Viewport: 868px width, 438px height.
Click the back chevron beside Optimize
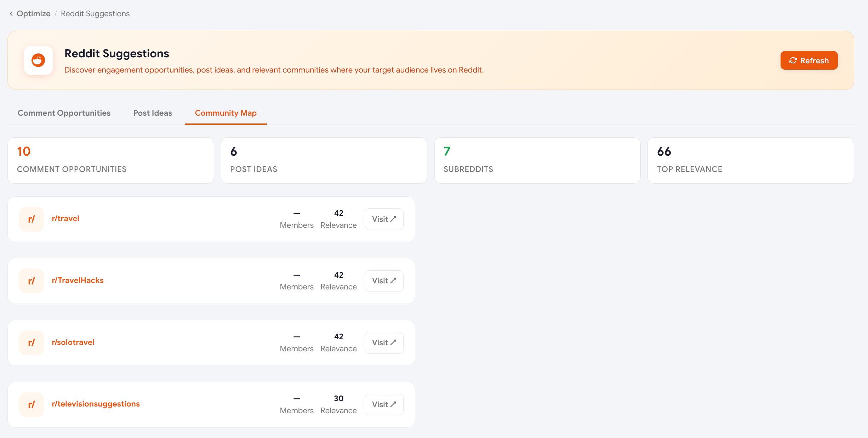coord(11,13)
